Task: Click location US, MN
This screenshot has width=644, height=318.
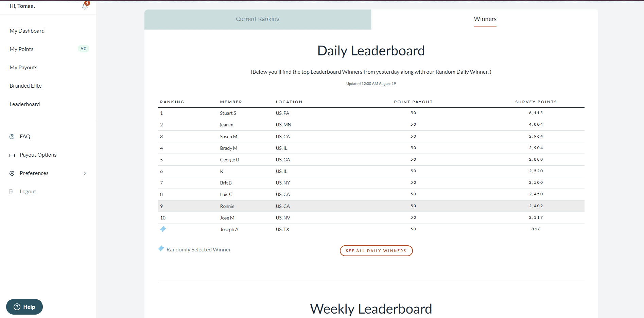Action: (x=283, y=125)
